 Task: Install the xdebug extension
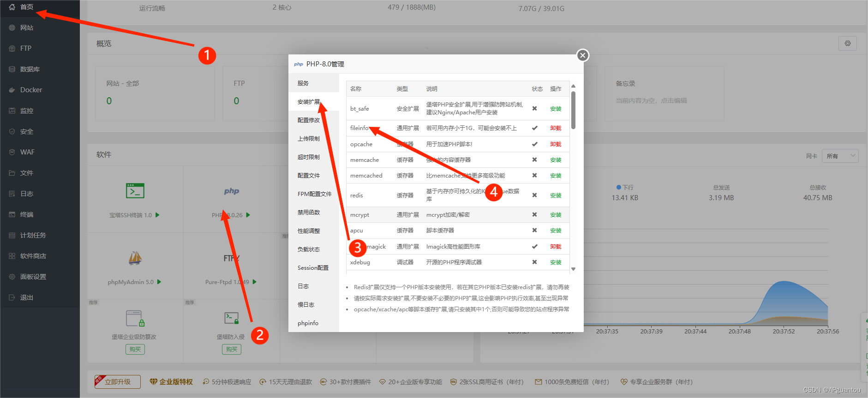click(x=556, y=262)
